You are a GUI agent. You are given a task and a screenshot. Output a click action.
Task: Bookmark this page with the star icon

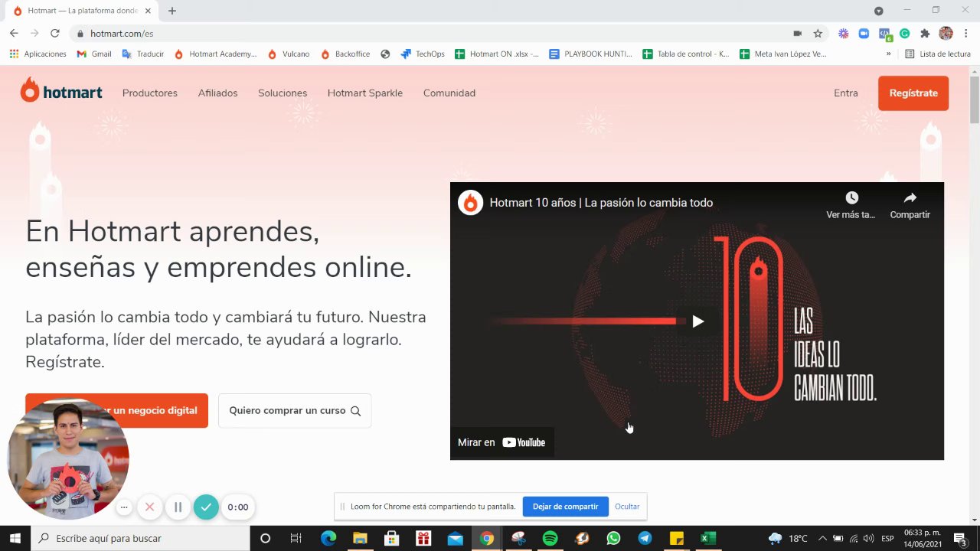click(818, 34)
